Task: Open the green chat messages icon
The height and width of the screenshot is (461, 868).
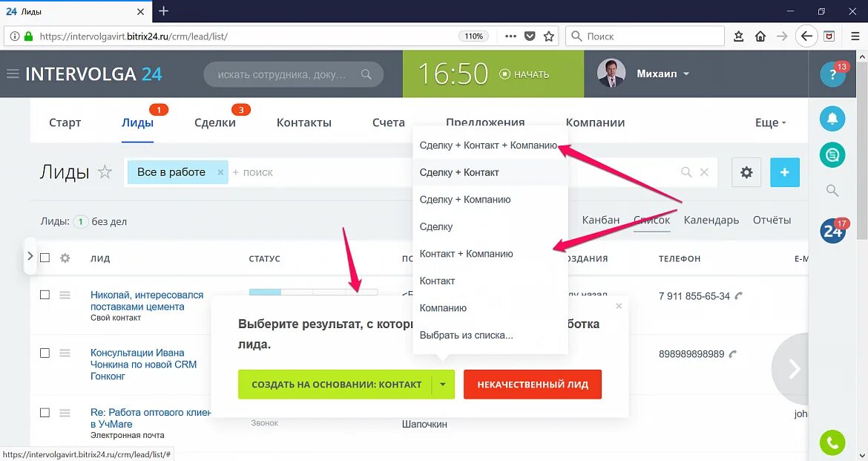Action: click(832, 154)
